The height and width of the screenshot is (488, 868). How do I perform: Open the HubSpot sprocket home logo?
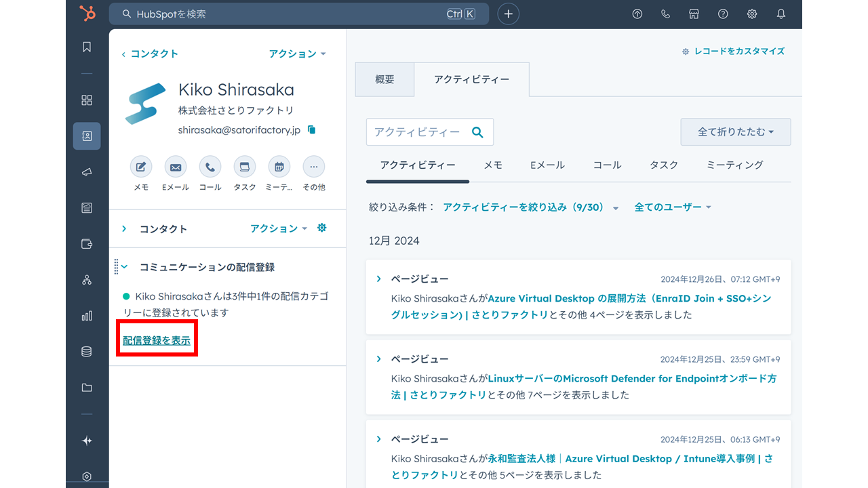[x=87, y=14]
